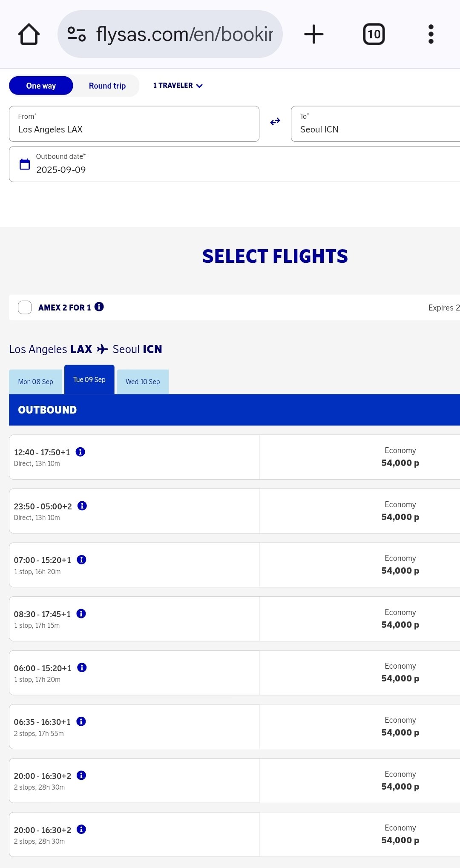Select the One way trip option
This screenshot has width=460, height=868.
coord(41,86)
